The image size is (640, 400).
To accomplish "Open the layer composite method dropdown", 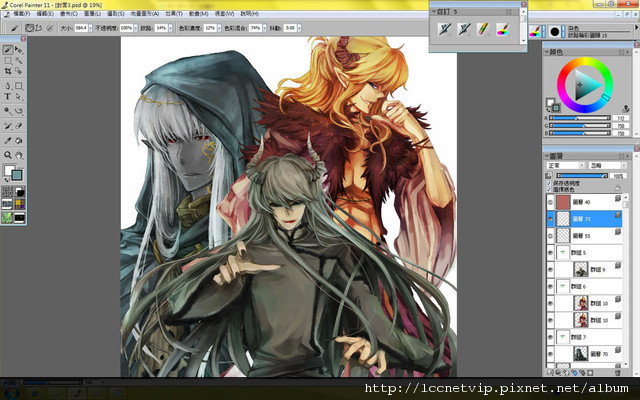I will 565,165.
